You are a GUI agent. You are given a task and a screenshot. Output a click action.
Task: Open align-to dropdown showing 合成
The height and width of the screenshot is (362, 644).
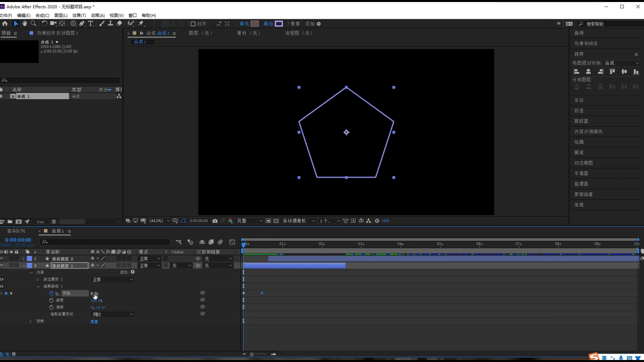(622, 63)
